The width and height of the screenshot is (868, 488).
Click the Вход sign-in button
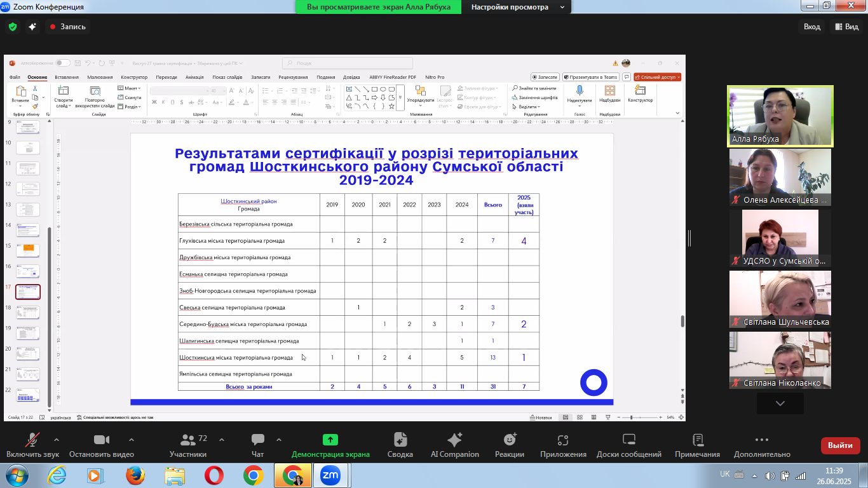tap(811, 27)
